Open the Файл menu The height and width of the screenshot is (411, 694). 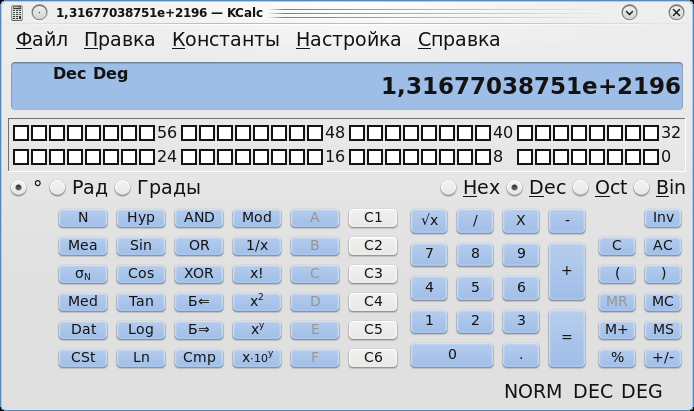coord(42,39)
